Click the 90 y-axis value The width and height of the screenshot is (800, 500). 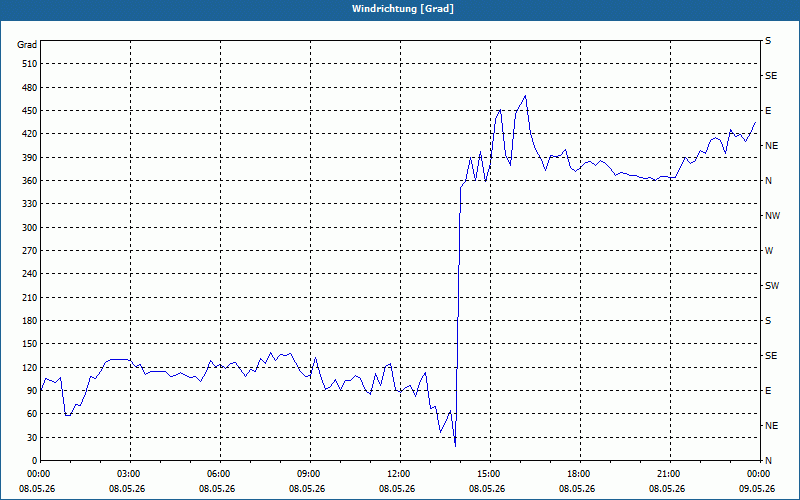32,391
